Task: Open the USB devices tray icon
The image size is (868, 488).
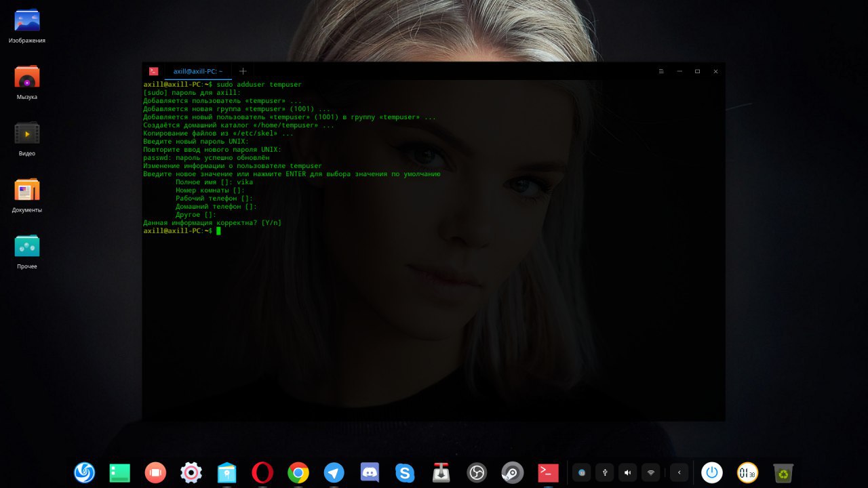Action: [605, 472]
